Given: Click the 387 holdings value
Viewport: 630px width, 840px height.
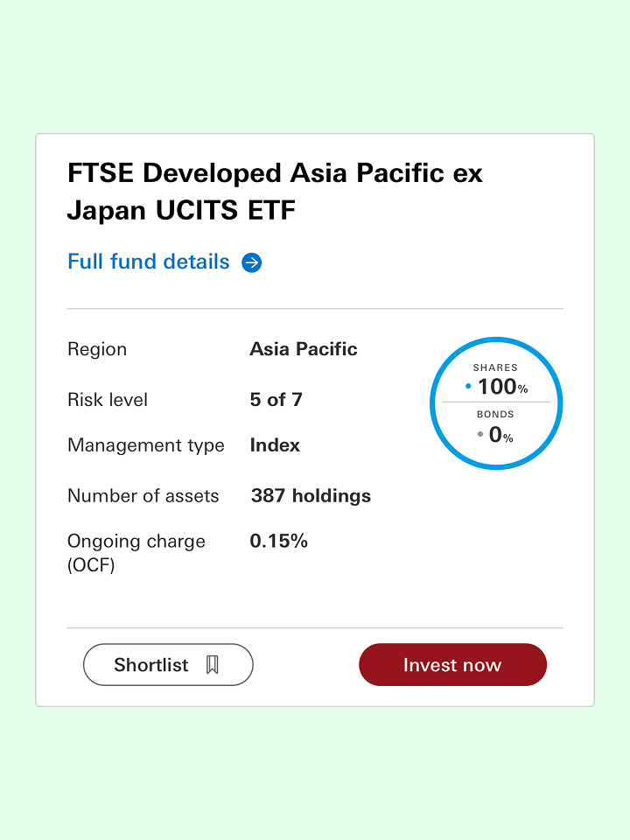Looking at the screenshot, I should pos(311,495).
